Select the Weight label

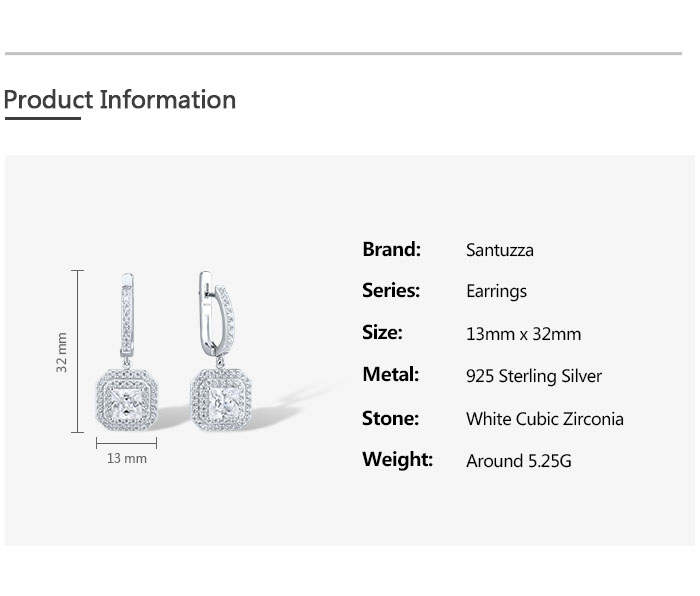(397, 460)
